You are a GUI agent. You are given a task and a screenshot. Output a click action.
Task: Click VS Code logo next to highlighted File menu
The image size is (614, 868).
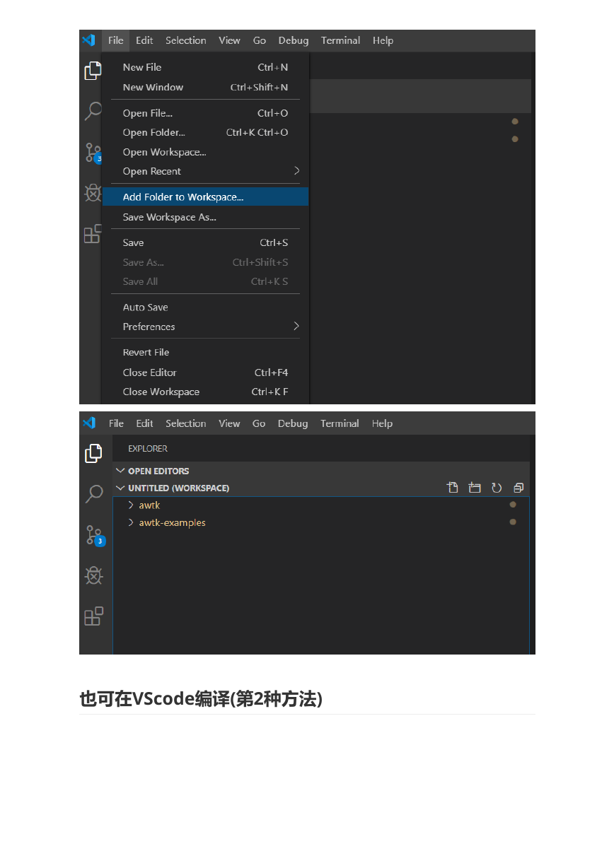[x=88, y=40]
